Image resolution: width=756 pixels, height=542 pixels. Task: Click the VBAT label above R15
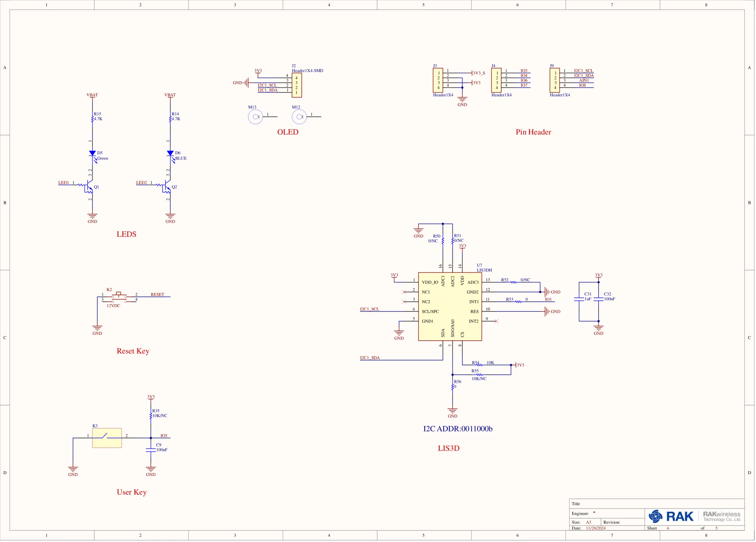click(92, 95)
